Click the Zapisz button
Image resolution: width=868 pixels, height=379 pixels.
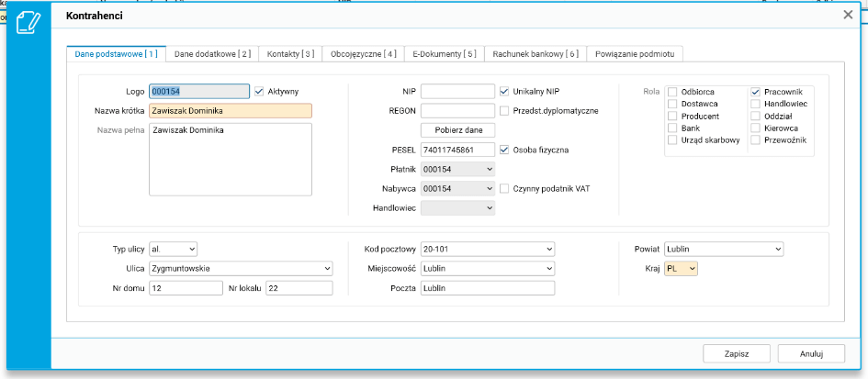click(737, 353)
